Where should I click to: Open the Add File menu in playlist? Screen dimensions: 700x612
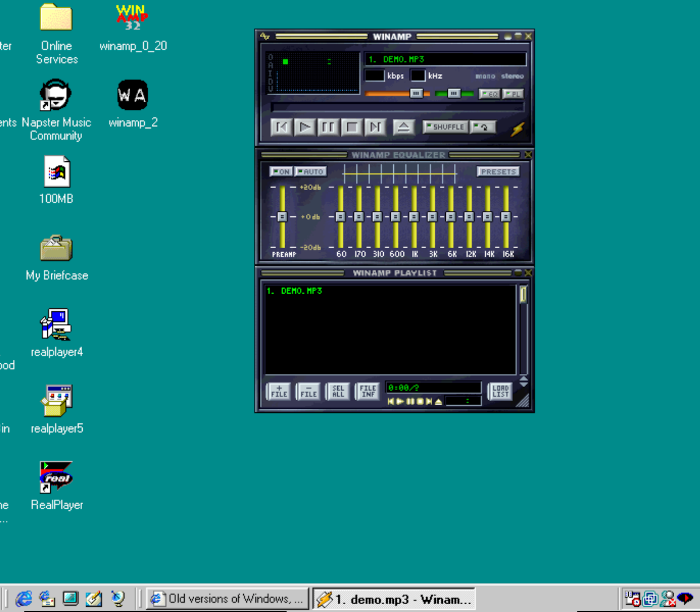pos(279,391)
